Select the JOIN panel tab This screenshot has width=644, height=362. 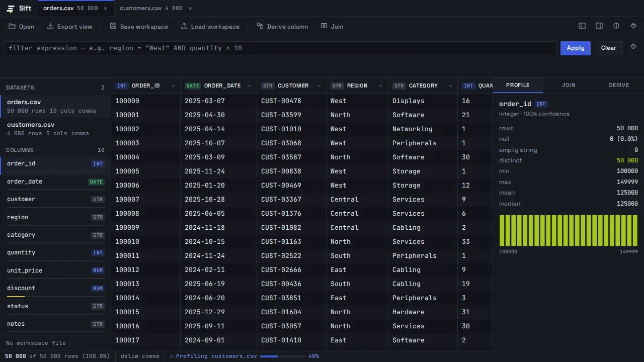click(569, 85)
